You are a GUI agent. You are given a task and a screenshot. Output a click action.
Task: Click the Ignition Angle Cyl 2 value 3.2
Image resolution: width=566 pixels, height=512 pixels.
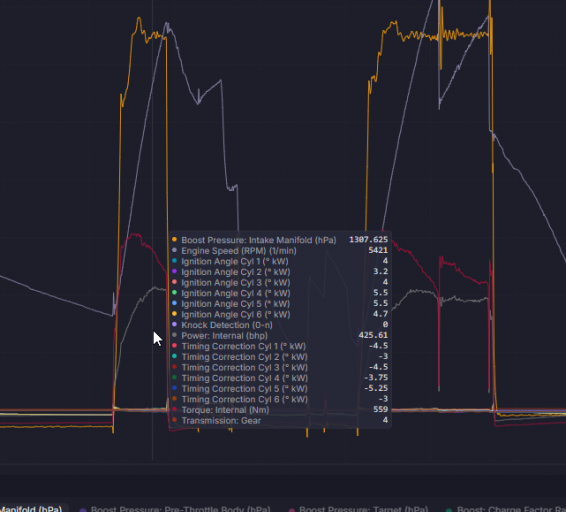[x=380, y=272]
